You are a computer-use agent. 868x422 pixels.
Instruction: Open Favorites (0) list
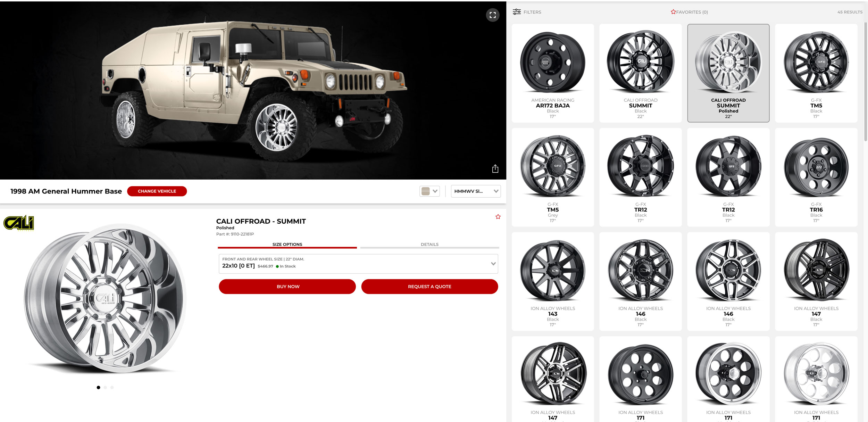[x=689, y=12]
